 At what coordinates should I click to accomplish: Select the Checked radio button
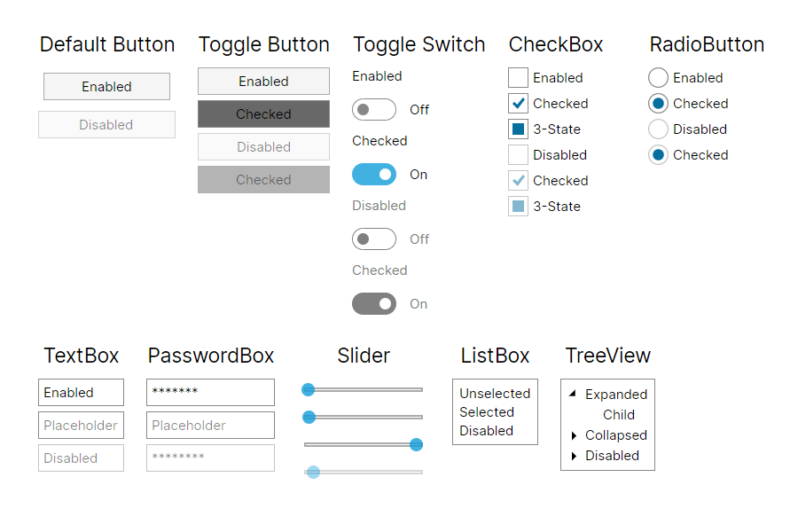[658, 103]
